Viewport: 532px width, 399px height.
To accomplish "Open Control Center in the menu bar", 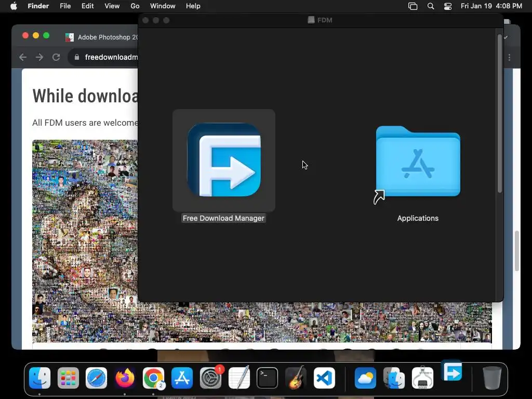I will pyautogui.click(x=448, y=6).
